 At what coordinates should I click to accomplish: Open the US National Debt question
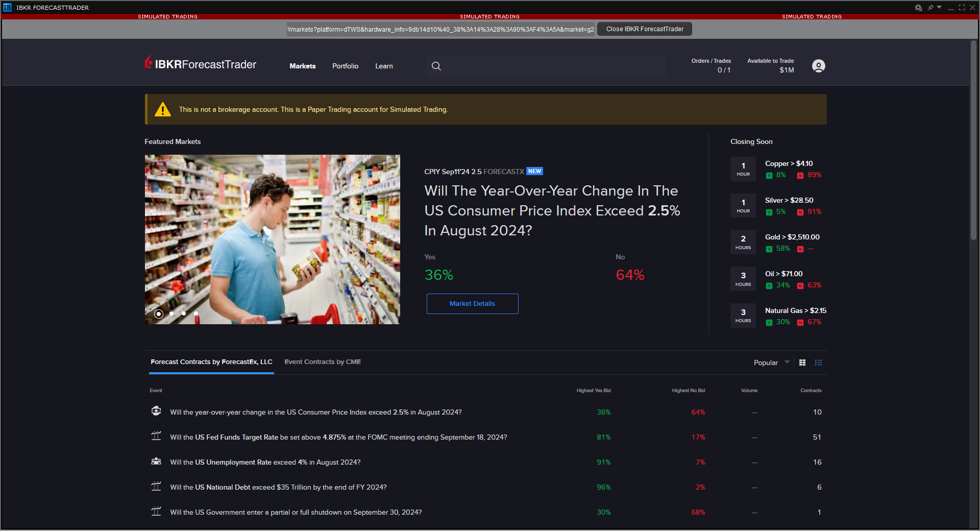coord(278,488)
